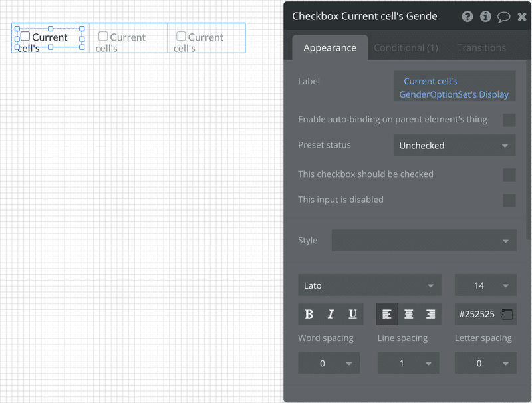This screenshot has height=403, width=532.
Task: Open the Lato font dropdown
Action: point(370,285)
